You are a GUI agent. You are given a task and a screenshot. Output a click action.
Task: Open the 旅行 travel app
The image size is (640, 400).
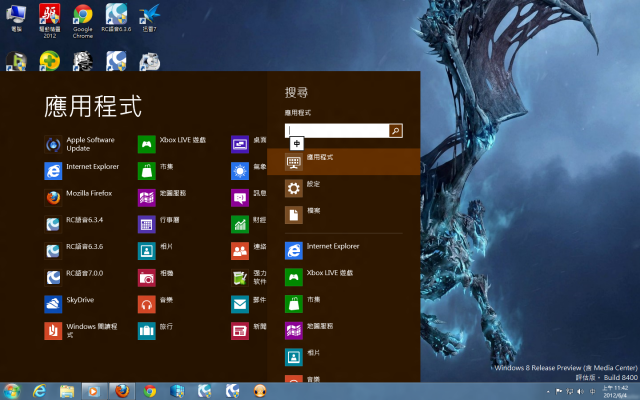click(156, 331)
